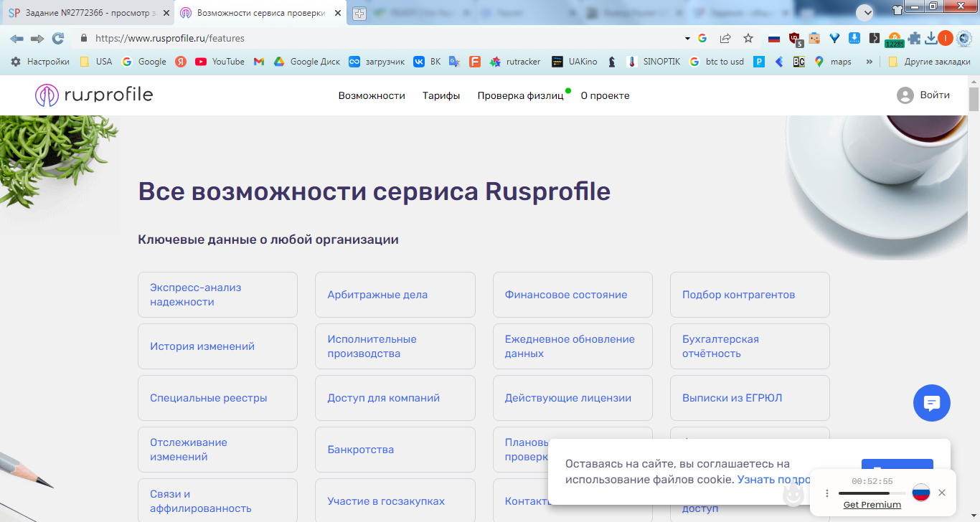980x522 pixels.
Task: Open the Google Диск bookmark
Action: [x=307, y=62]
